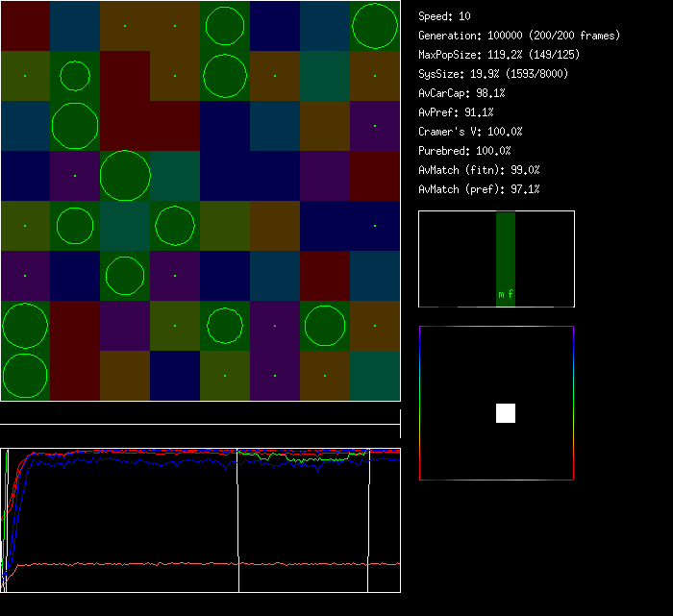This screenshot has height=616, width=673.
Task: Select the Speed: 10 readout
Action: [444, 16]
